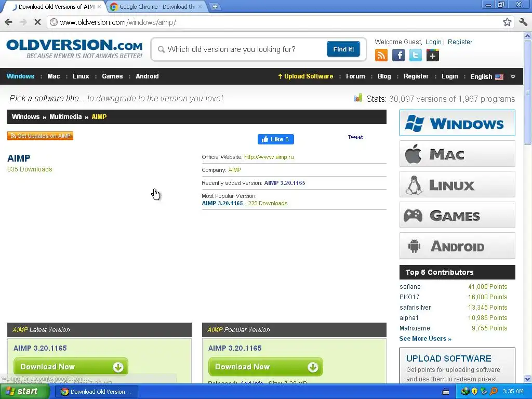Image resolution: width=532 pixels, height=399 pixels.
Task: Bookmark the page with the star icon
Action: point(507,22)
